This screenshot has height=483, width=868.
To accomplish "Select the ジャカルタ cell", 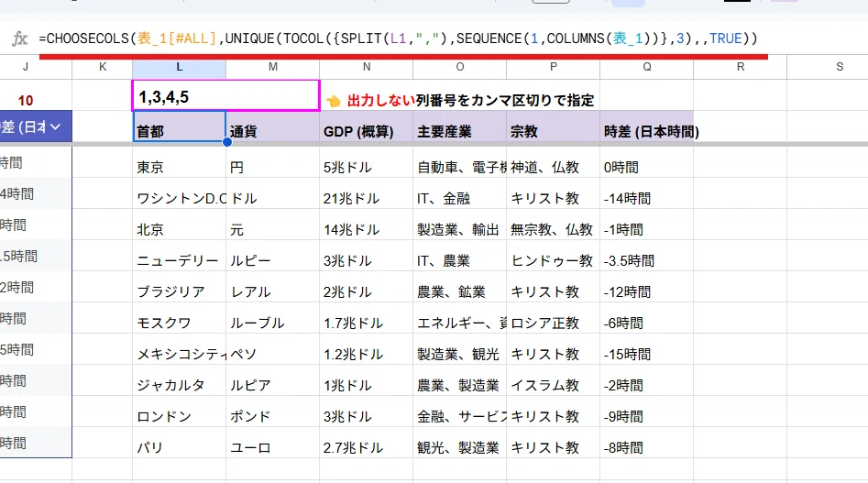I will tap(180, 380).
